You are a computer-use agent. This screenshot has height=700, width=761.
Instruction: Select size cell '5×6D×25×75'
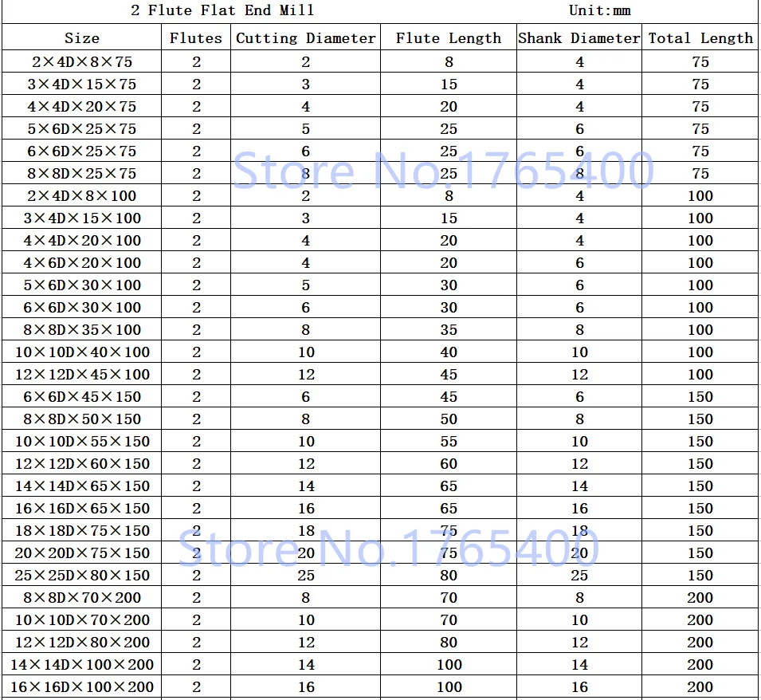(x=81, y=128)
